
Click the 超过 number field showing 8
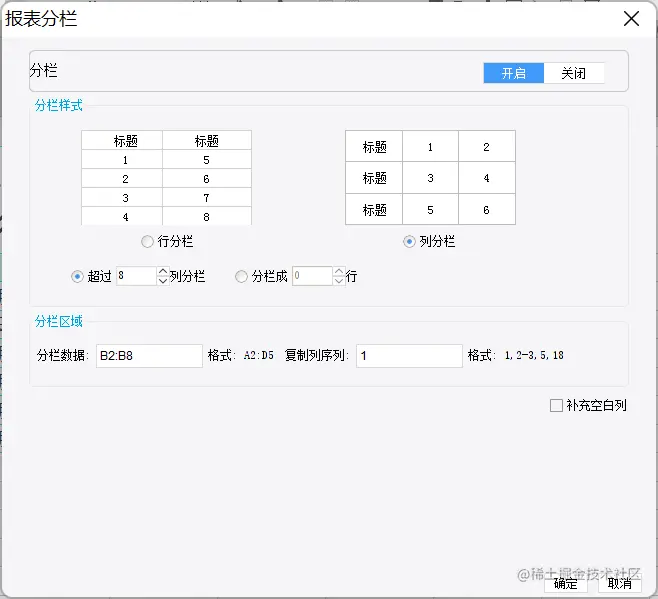(x=136, y=276)
